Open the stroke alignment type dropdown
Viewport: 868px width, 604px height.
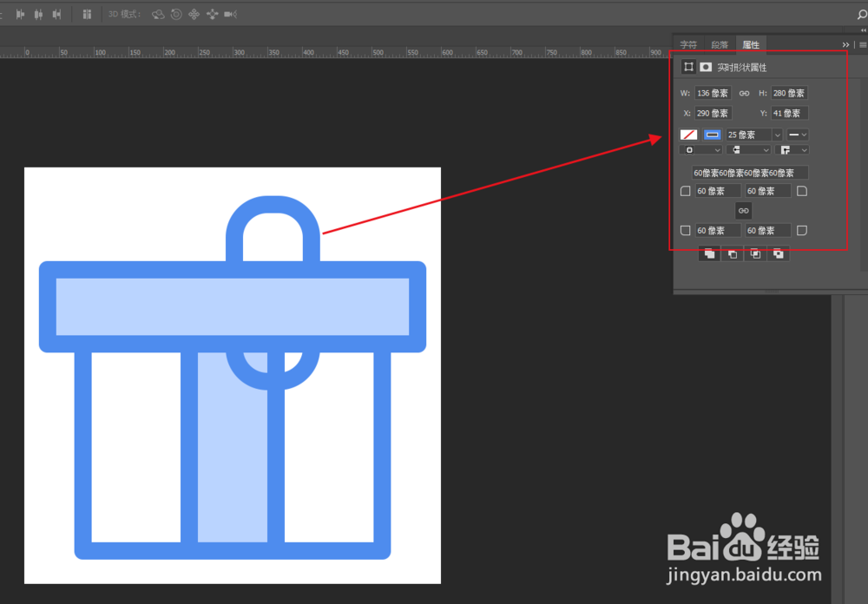click(700, 150)
